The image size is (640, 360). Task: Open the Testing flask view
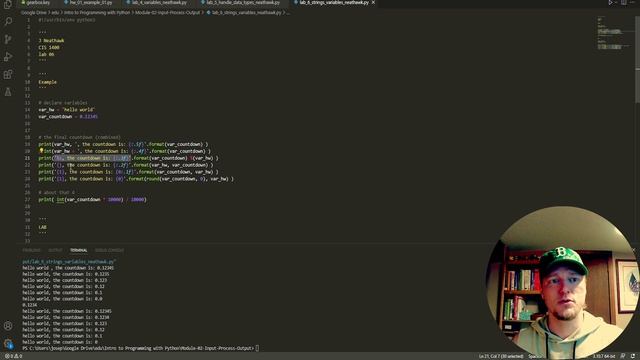pos(8,92)
